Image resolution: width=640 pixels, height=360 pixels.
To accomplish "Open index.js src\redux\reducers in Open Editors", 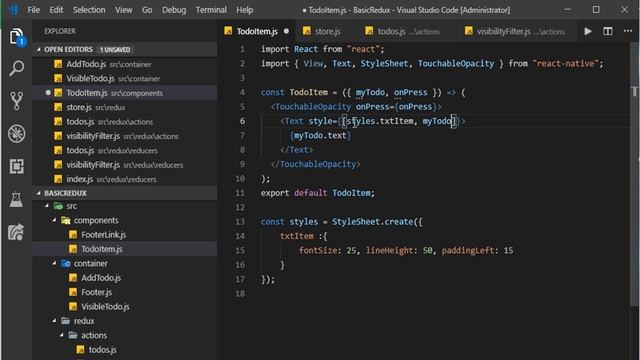I will coord(124,179).
